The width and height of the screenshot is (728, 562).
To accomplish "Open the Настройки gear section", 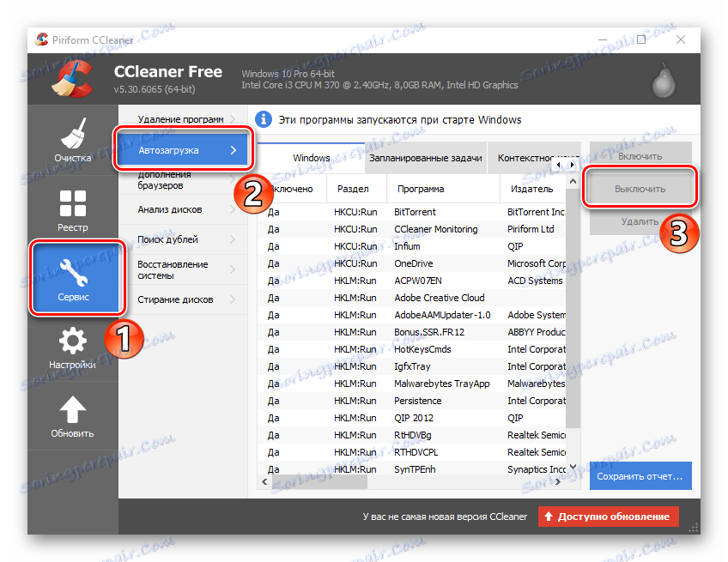I will (72, 347).
